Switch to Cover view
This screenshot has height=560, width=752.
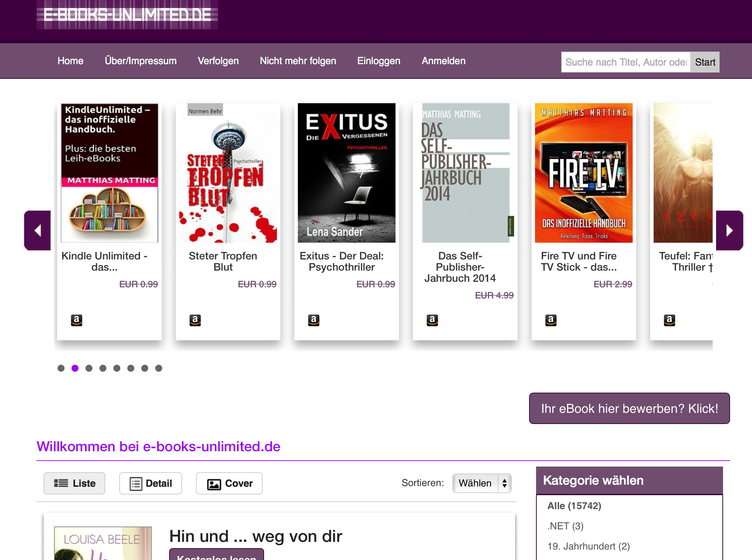coord(229,483)
